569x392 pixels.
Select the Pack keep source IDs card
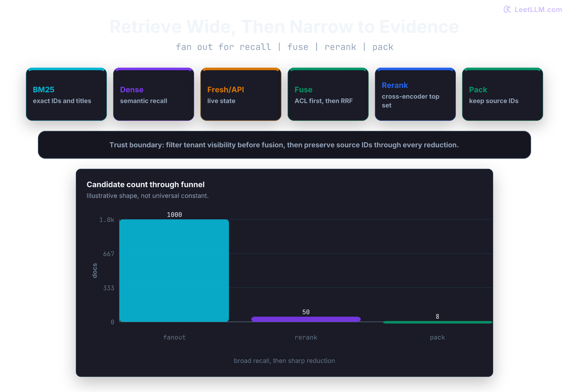click(503, 94)
